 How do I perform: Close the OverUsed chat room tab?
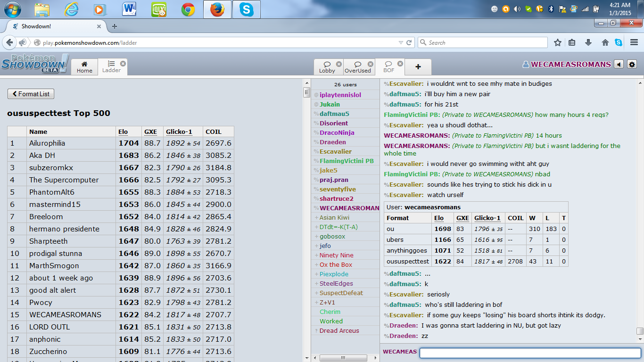[370, 64]
